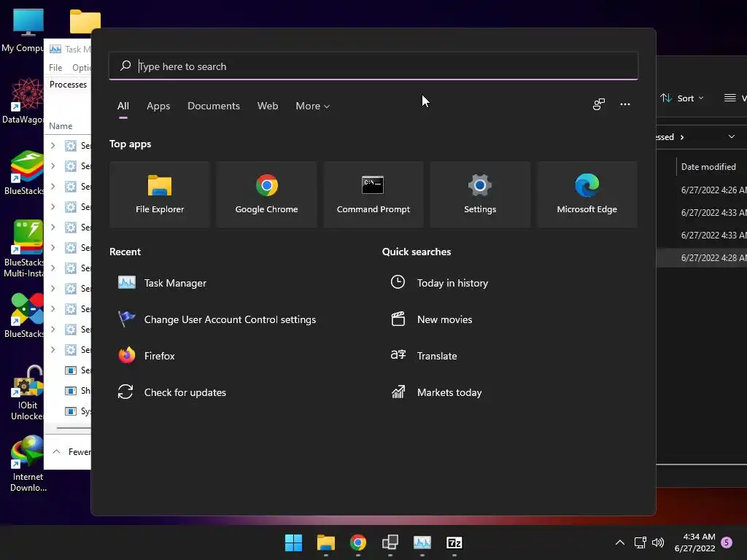747x560 pixels.
Task: Open the Task View taskbar icon
Action: pos(390,542)
